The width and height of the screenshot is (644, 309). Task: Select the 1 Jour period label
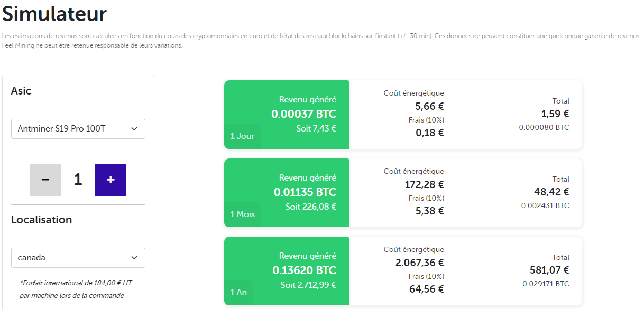point(242,136)
